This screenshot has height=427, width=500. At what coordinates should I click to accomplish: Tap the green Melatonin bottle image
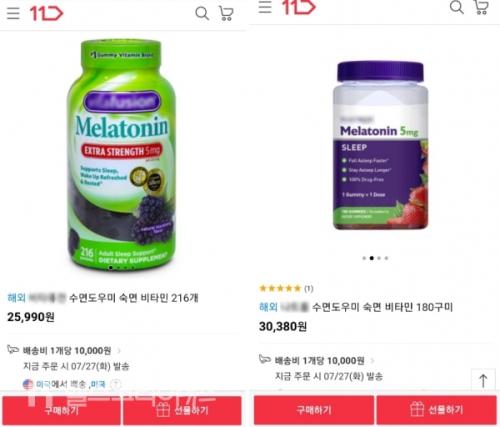tap(122, 155)
